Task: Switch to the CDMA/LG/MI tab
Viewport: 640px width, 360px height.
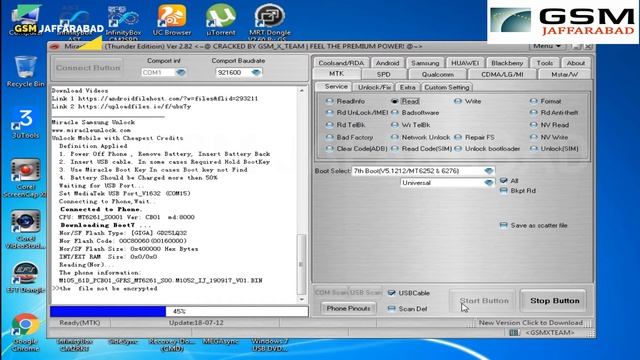Action: tap(502, 74)
